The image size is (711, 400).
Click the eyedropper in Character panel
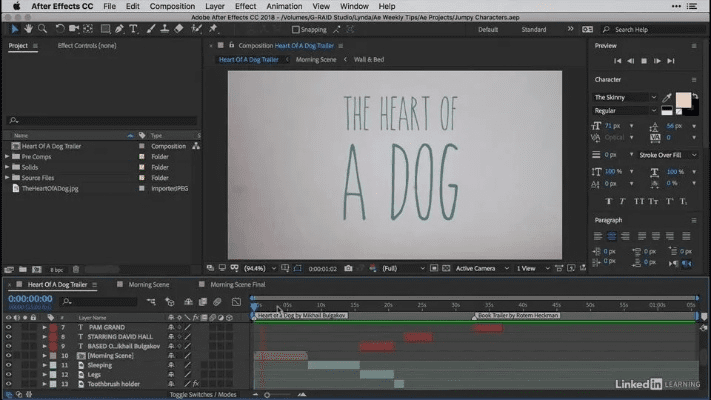667,97
